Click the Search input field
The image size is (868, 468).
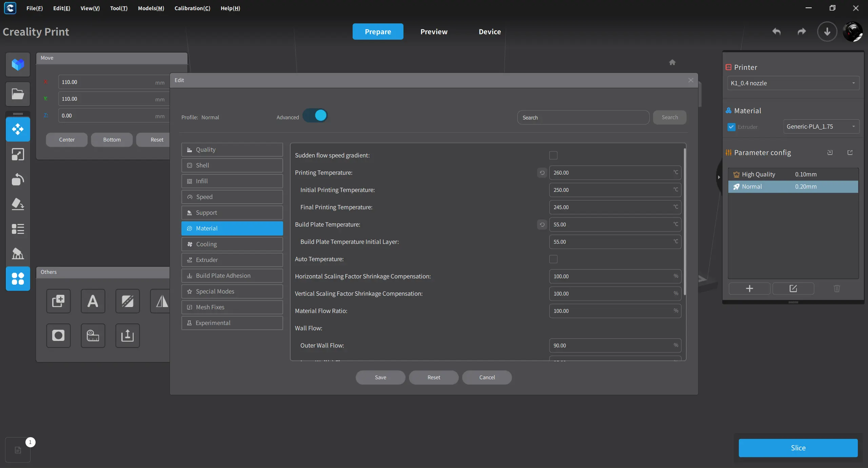(583, 118)
